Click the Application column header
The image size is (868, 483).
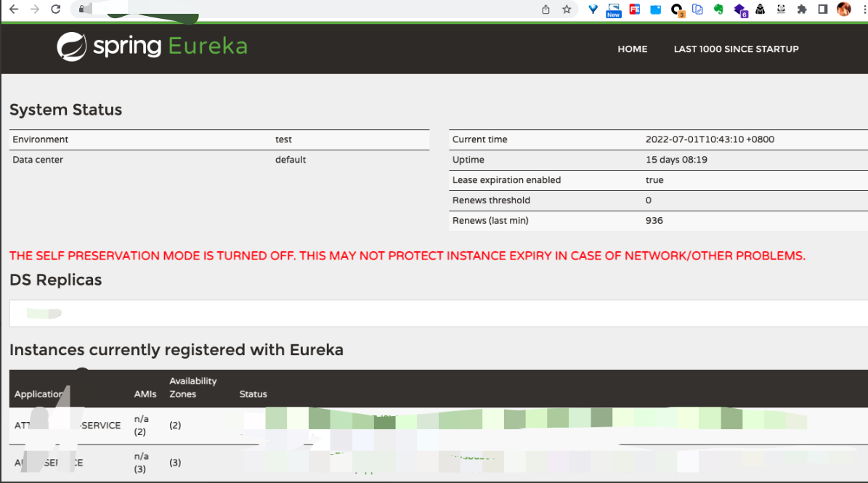[x=38, y=394]
